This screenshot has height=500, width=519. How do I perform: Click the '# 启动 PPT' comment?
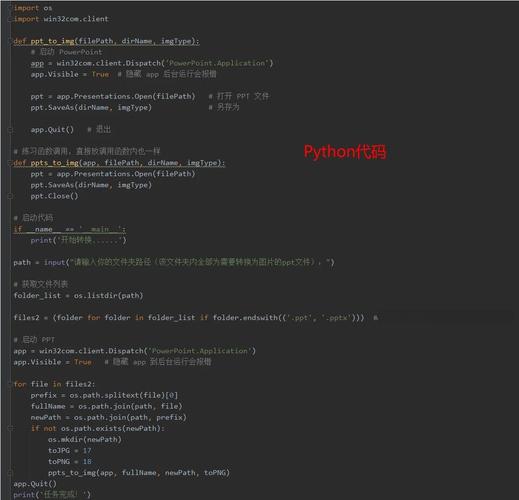tap(34, 340)
